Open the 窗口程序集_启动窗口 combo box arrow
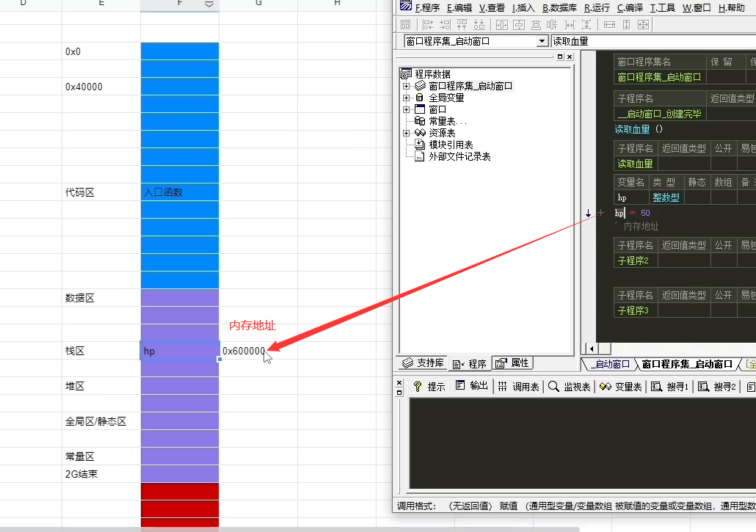The image size is (756, 532). point(542,41)
